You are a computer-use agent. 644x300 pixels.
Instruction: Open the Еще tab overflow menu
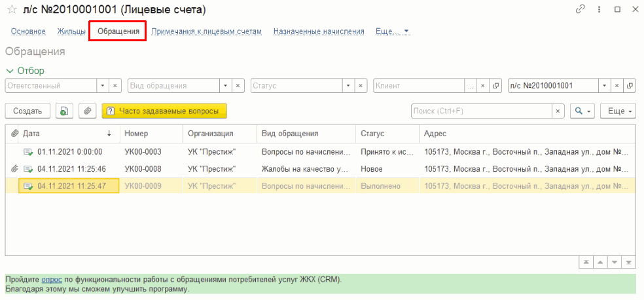392,31
